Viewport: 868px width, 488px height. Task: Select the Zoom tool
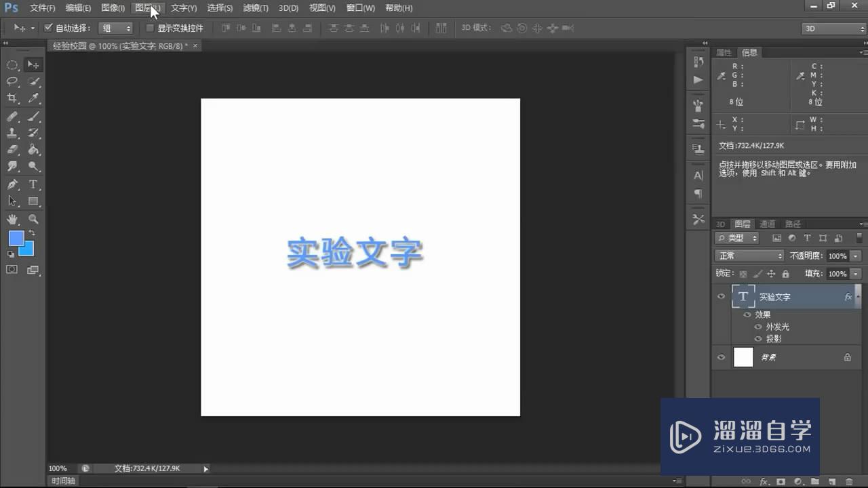[x=33, y=220]
